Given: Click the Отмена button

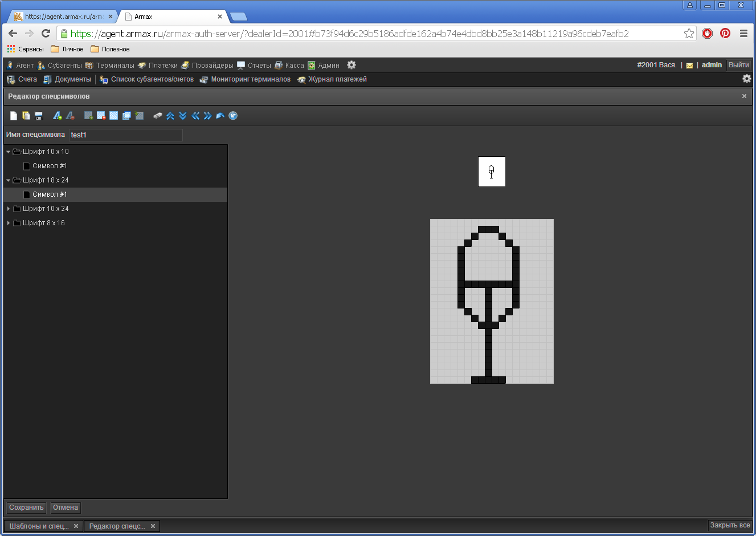Looking at the screenshot, I should (x=66, y=507).
